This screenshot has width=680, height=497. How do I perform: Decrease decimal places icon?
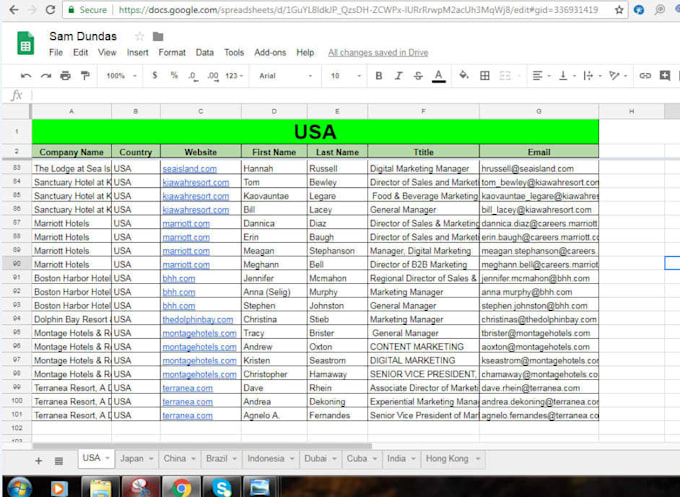193,76
